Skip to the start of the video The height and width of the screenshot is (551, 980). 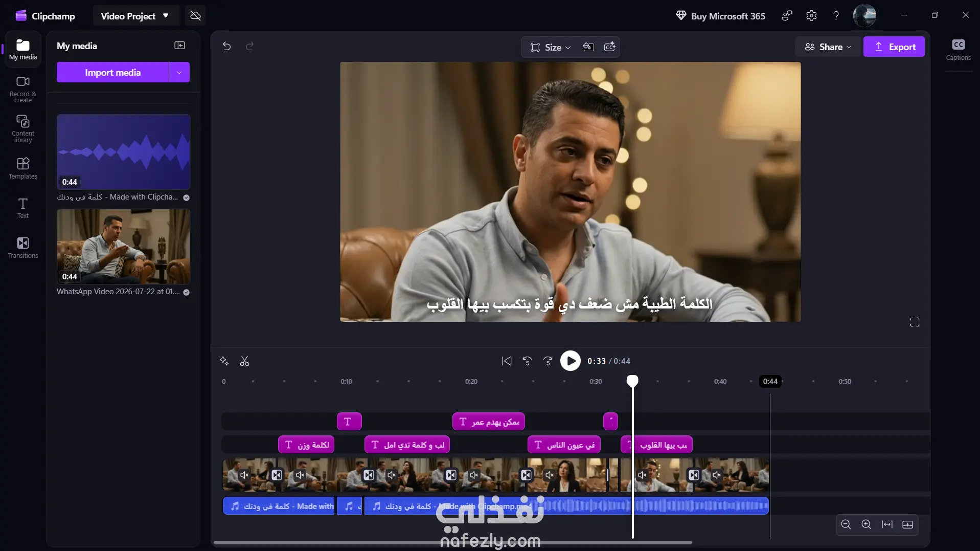click(x=507, y=361)
